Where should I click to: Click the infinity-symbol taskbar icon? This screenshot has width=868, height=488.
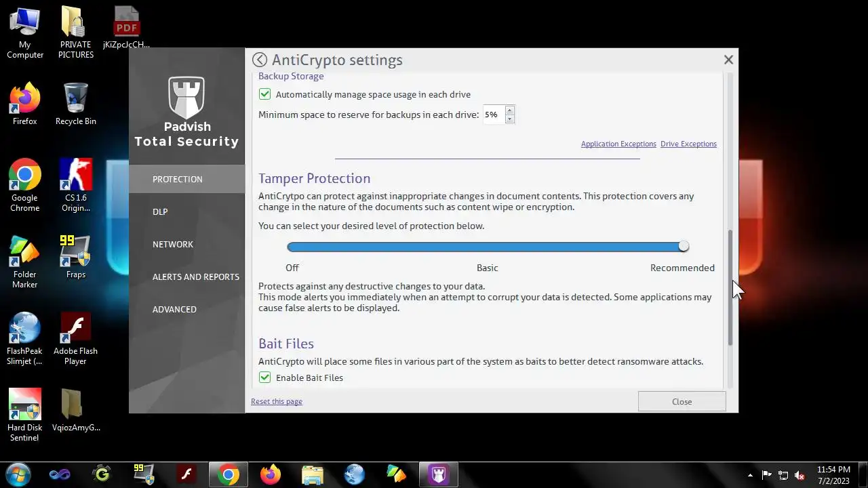(60, 474)
